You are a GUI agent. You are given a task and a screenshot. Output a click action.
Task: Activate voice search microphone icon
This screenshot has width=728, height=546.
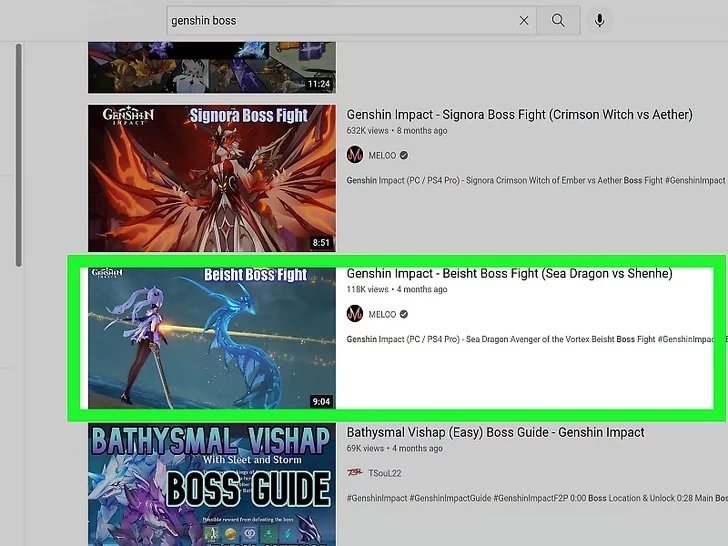(x=599, y=20)
